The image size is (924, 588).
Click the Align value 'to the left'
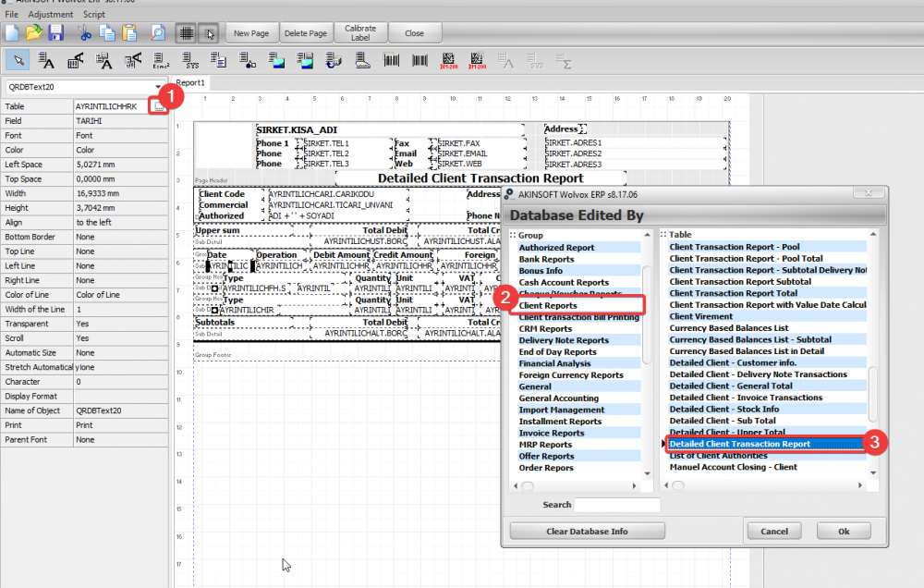(x=120, y=222)
